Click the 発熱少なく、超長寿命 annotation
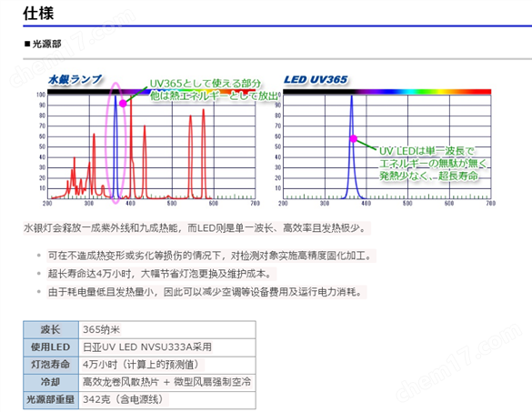Viewport: 532px width, 412px height. click(429, 176)
